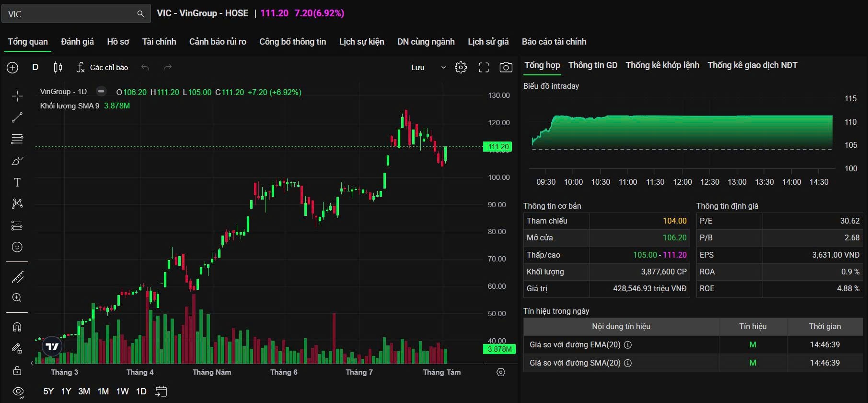Viewport: 868px width, 403px height.
Task: Select the crosshair cursor tool
Action: pyautogui.click(x=17, y=96)
